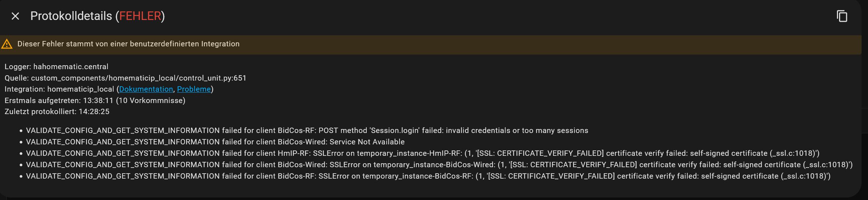Viewport: 868px width, 200px height.
Task: Click the BidCos-RF SSLError log entry
Action: 428,176
